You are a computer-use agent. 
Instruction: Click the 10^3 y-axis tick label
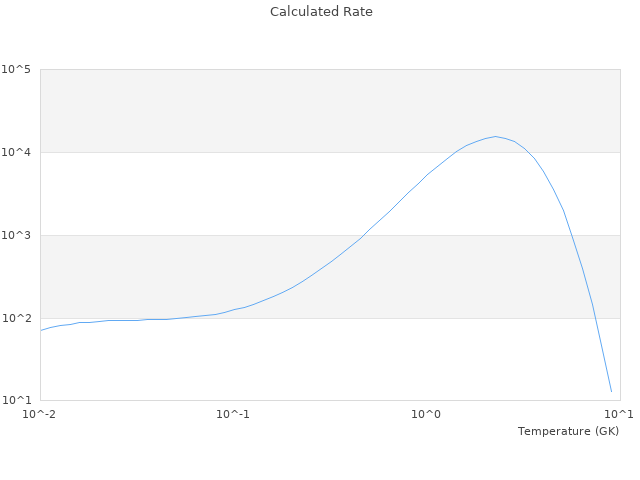tap(16, 235)
